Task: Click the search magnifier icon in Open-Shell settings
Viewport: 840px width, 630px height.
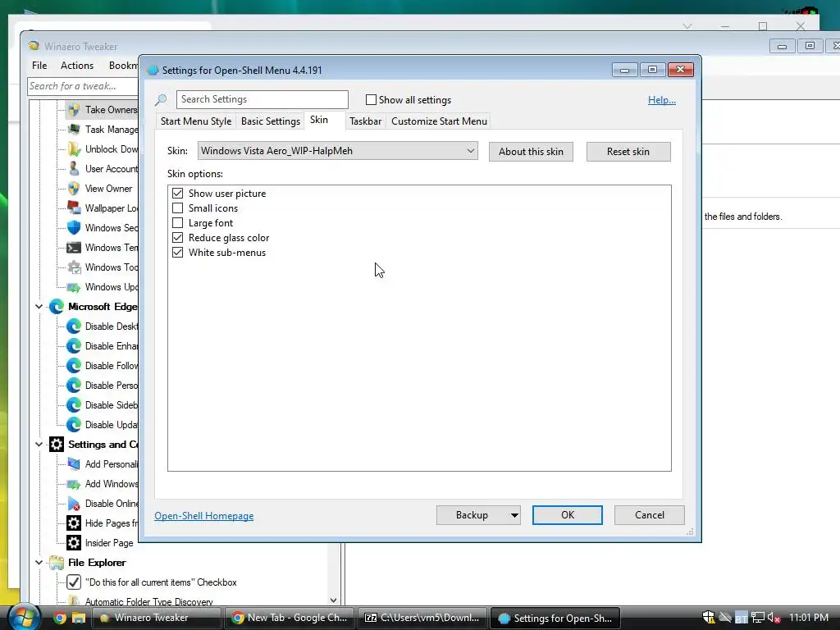Action: pyautogui.click(x=162, y=99)
